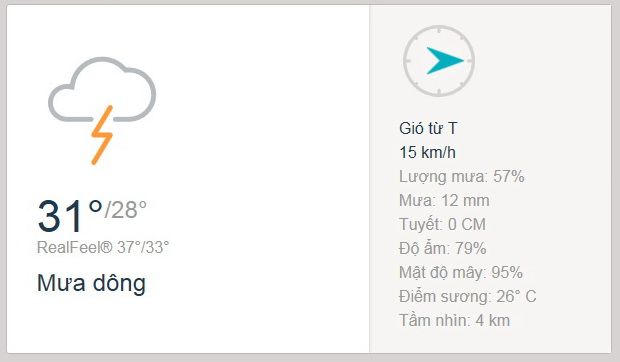Click the Mưa dông condition label

coord(91,283)
